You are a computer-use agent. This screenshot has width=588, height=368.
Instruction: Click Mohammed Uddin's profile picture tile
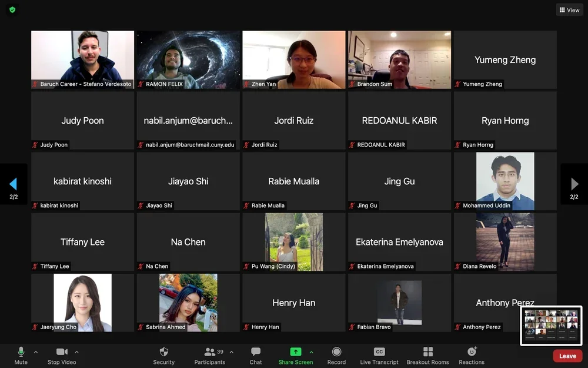point(505,181)
